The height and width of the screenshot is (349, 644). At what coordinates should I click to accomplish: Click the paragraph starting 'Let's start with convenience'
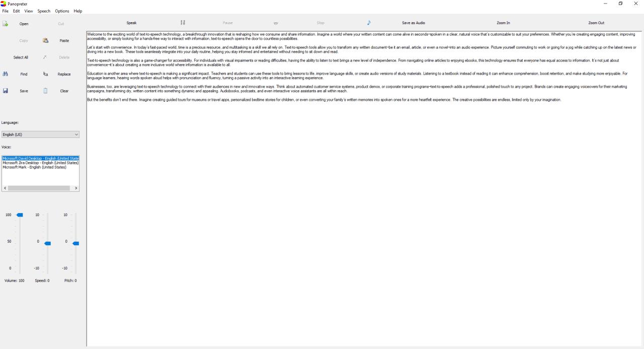point(362,49)
